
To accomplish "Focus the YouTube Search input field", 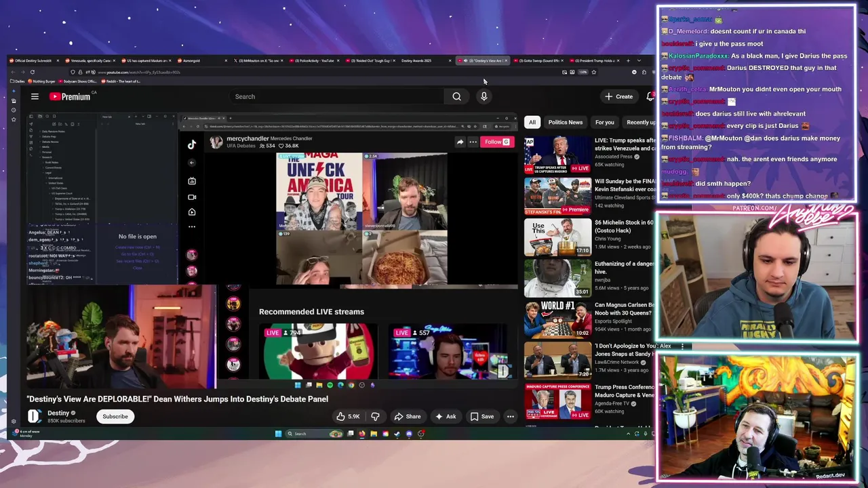I will [x=336, y=96].
